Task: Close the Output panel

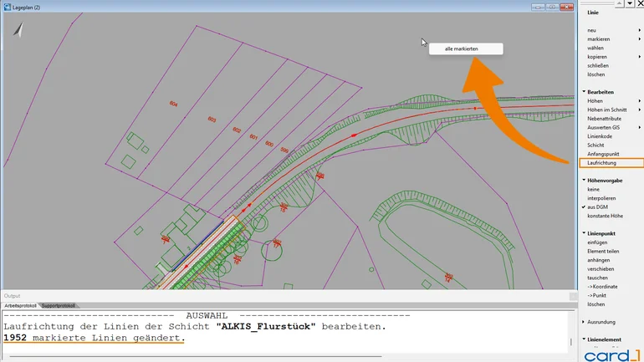Action: point(573,296)
